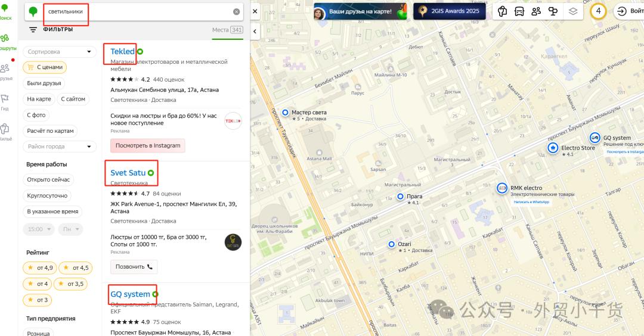Click the public transport bus icon
The image size is (644, 336).
pos(519,11)
